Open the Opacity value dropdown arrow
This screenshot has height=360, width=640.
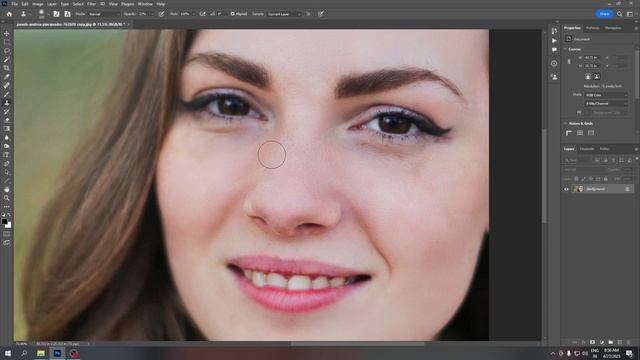click(x=152, y=14)
